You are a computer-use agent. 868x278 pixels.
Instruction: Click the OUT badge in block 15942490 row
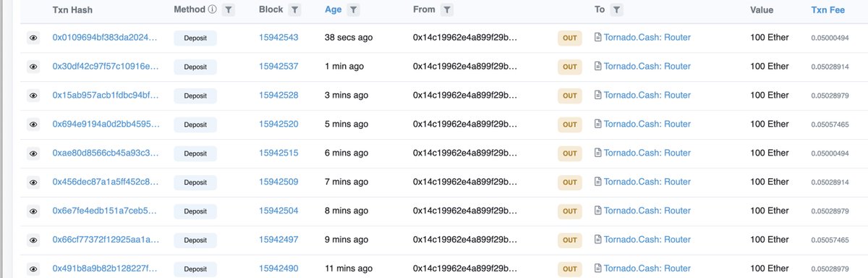570,269
